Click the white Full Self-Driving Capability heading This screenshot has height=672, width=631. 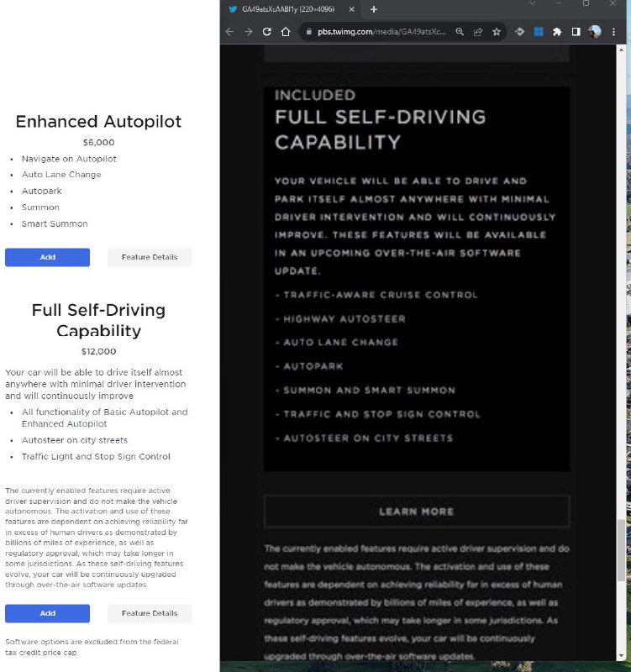coord(98,320)
